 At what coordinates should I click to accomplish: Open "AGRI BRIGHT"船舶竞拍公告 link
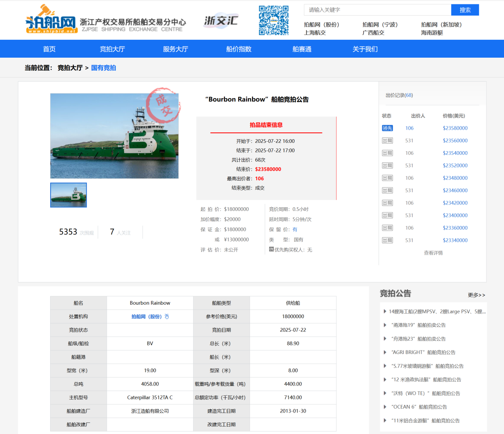tap(423, 352)
